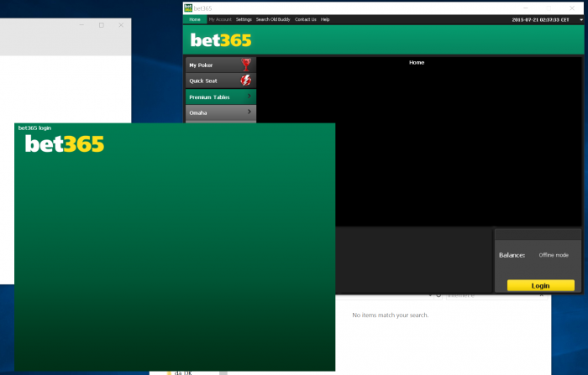Maximize the bet365 poker client window
This screenshot has height=375, width=588.
click(549, 8)
